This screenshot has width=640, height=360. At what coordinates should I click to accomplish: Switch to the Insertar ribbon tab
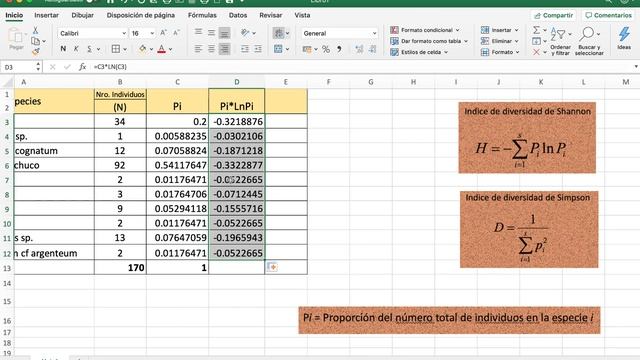pyautogui.click(x=47, y=15)
